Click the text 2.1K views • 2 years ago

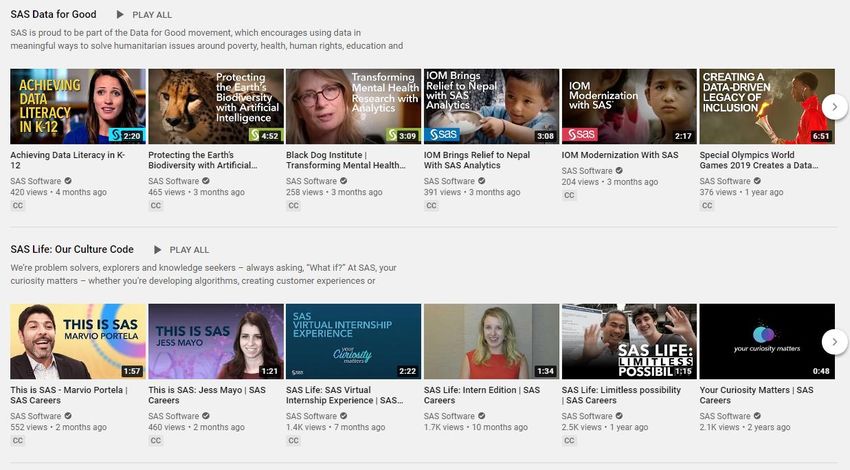coord(744,427)
